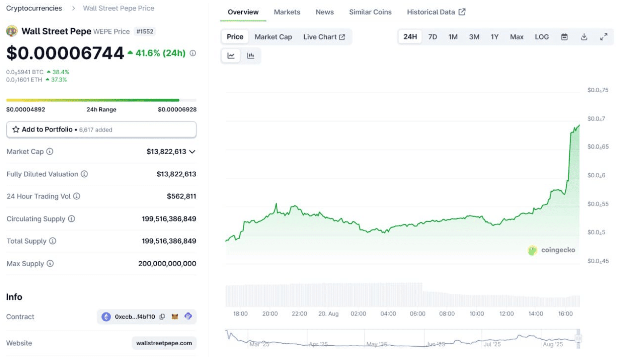Click Add to Portfolio button
Image resolution: width=626 pixels, height=364 pixels.
(101, 129)
